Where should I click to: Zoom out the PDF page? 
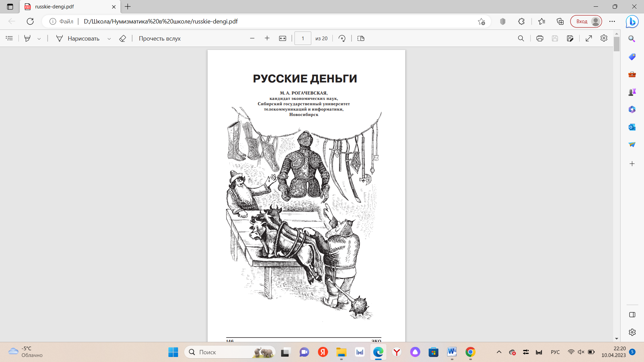tap(252, 38)
